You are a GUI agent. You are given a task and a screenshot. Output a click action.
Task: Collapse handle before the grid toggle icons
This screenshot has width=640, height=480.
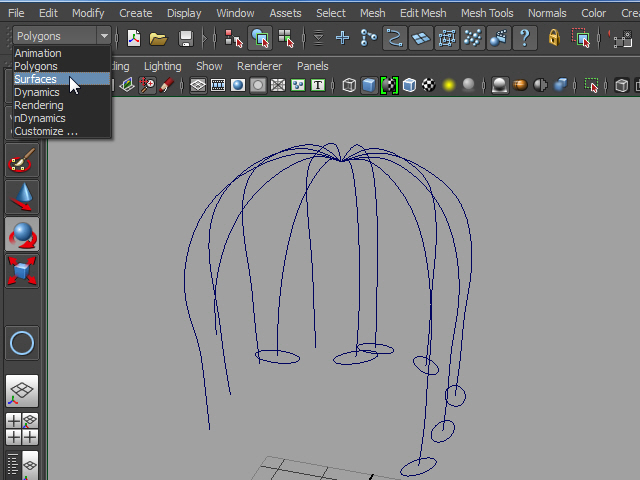point(182,85)
